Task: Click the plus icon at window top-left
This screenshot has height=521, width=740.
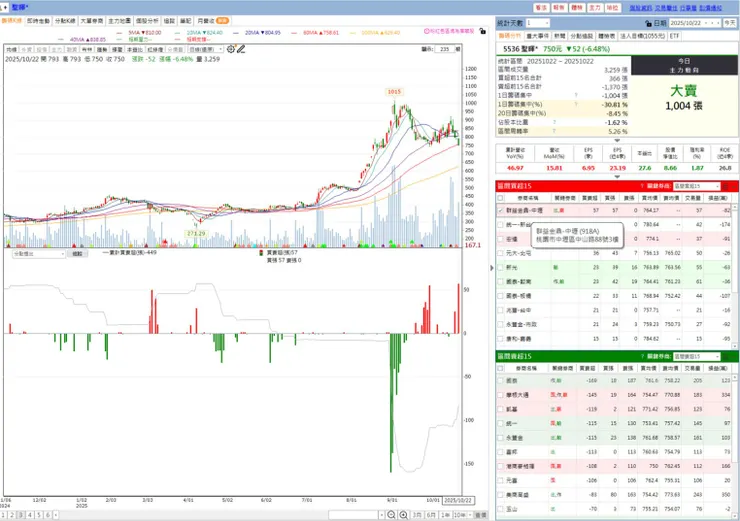Action: (4, 8)
